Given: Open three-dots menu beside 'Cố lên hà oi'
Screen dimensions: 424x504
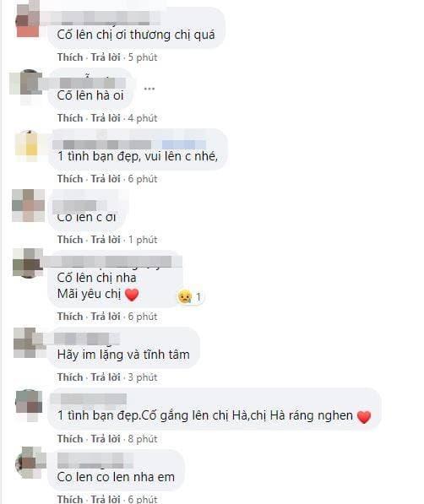Looking at the screenshot, I should [x=149, y=89].
